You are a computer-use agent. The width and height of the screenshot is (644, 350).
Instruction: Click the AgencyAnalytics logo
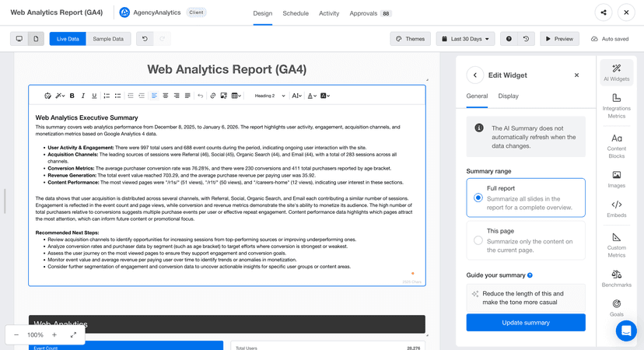(124, 12)
